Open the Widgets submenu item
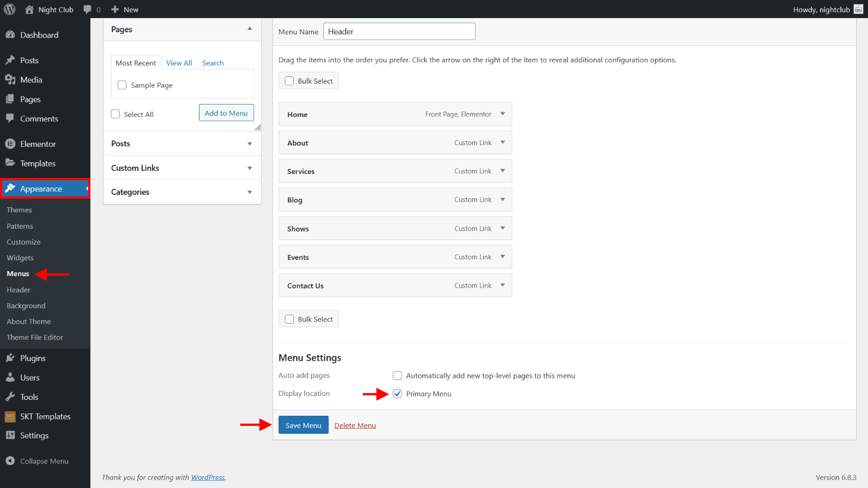This screenshot has height=488, width=868. 20,258
